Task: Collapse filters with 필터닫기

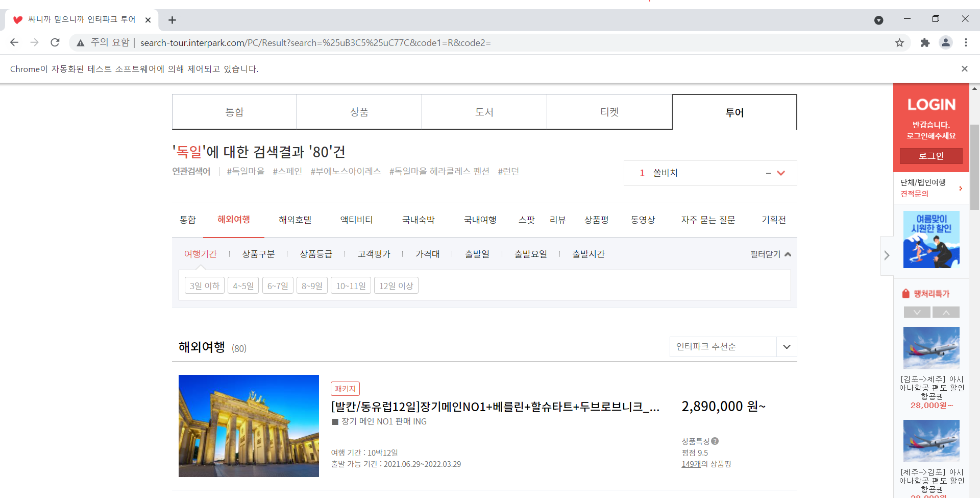Action: tap(770, 254)
